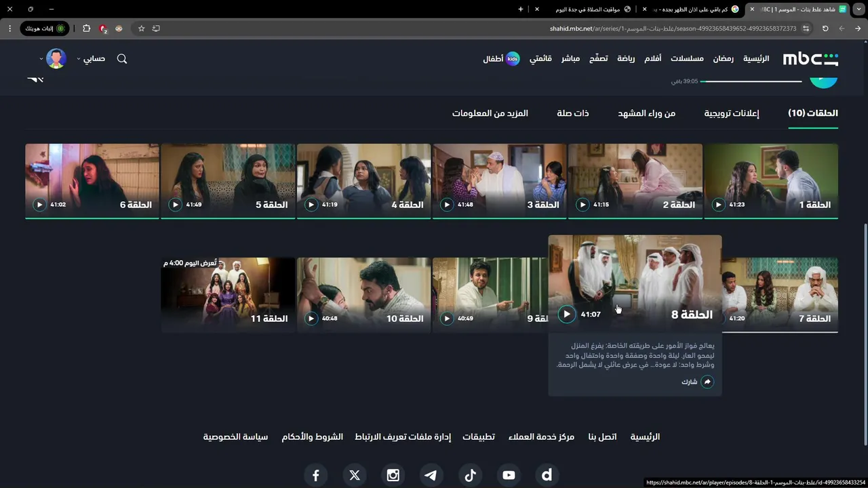Open the Shahid search magnifier icon
This screenshot has height=488, width=868.
point(122,59)
